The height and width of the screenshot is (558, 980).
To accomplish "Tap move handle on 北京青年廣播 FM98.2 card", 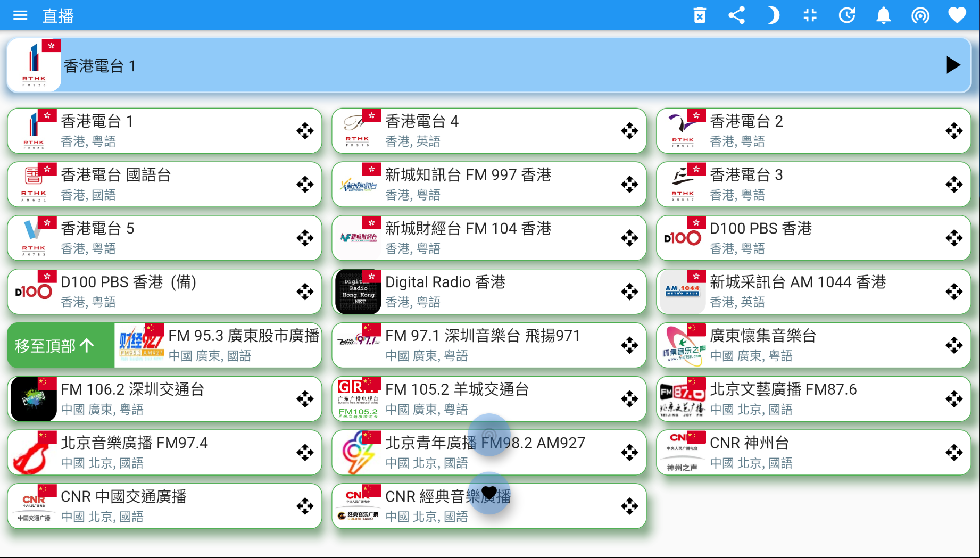I will [x=629, y=453].
